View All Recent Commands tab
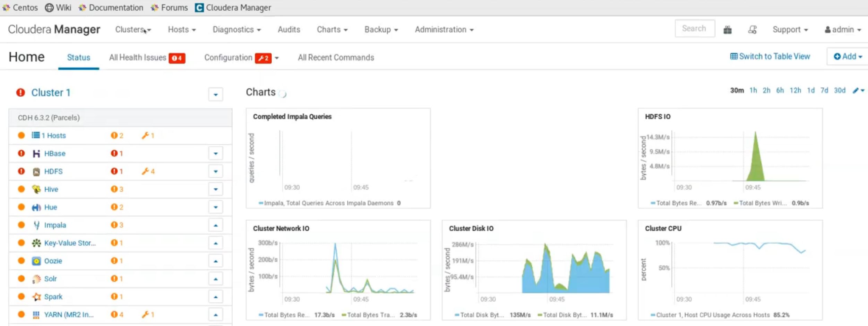Screen dimensions: 868x326 pyautogui.click(x=336, y=58)
